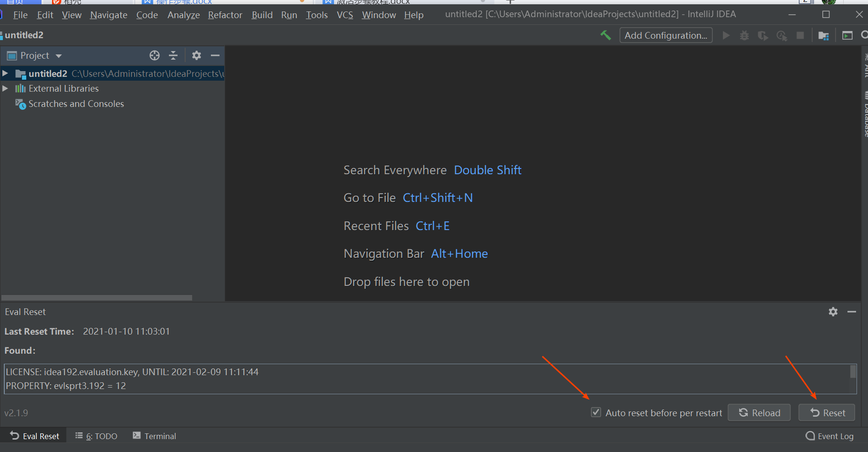Open Project Structure icon in toolbar
The image size is (868, 452).
point(824,36)
